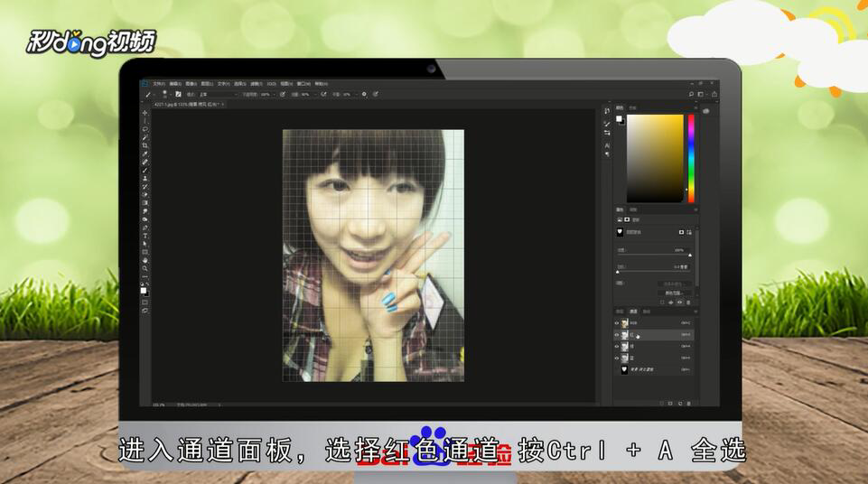This screenshot has width=868, height=484.
Task: Pick a color in the color field
Action: 656,158
